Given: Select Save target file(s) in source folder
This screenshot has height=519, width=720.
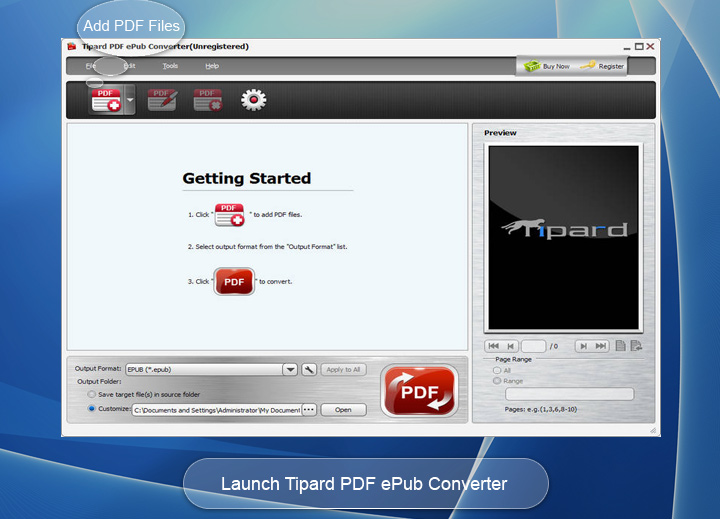Looking at the screenshot, I should coord(92,394).
